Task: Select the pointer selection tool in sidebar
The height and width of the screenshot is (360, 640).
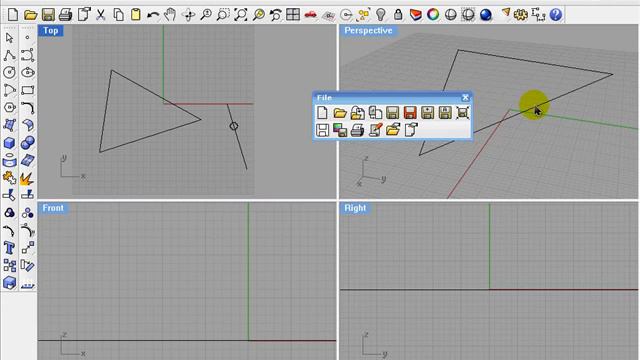Action: [x=9, y=38]
